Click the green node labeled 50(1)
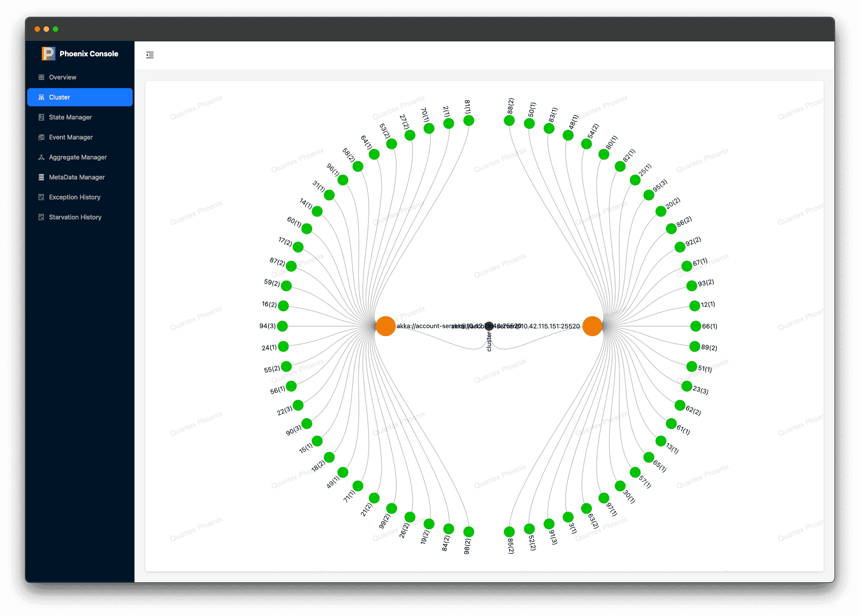The image size is (860, 616). coord(529,124)
